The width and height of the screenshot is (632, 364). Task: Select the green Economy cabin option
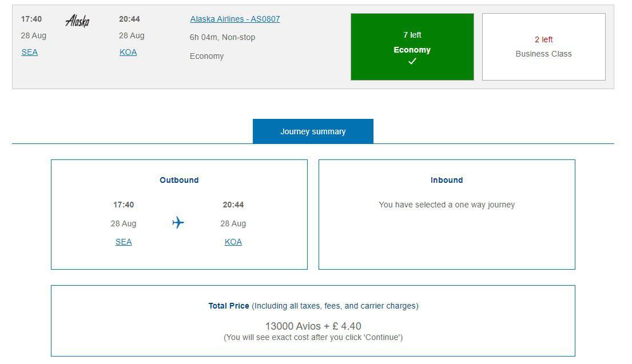pos(412,47)
